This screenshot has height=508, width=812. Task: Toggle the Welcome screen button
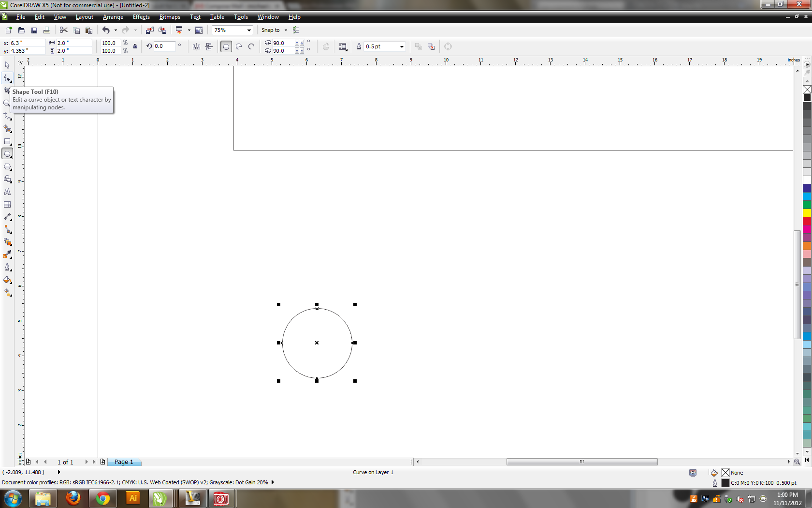point(199,30)
